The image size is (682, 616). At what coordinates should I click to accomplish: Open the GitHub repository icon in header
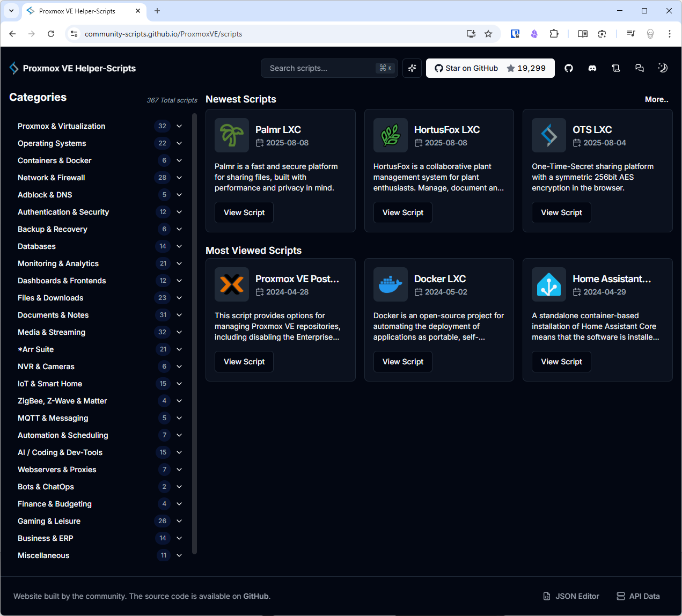point(569,68)
